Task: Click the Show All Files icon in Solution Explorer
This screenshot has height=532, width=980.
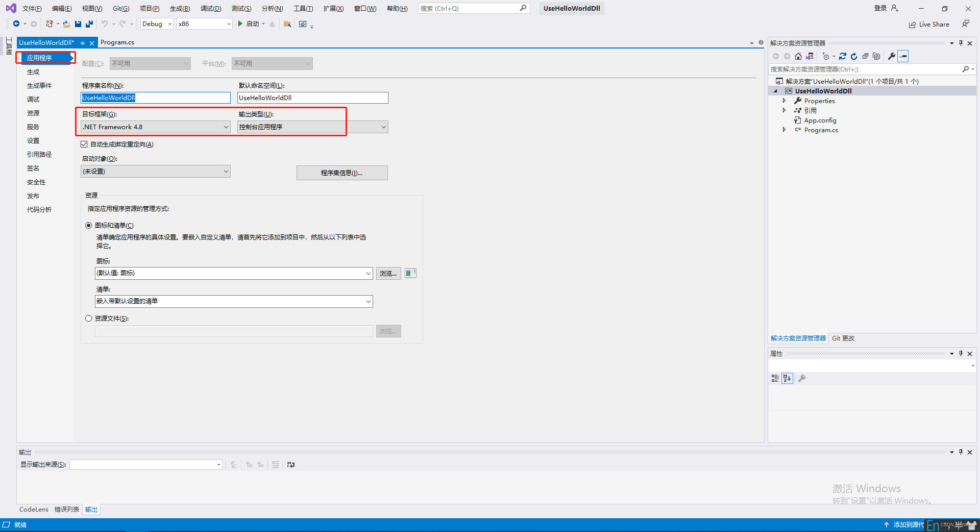Action: click(876, 56)
